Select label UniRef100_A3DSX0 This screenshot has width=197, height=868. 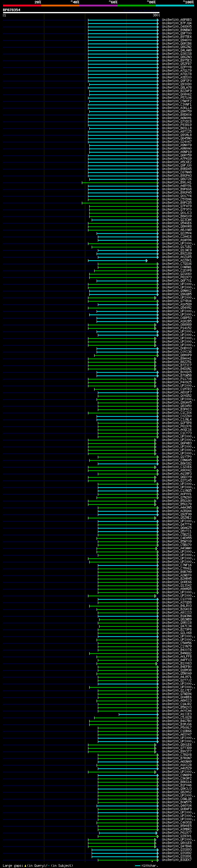176,78
